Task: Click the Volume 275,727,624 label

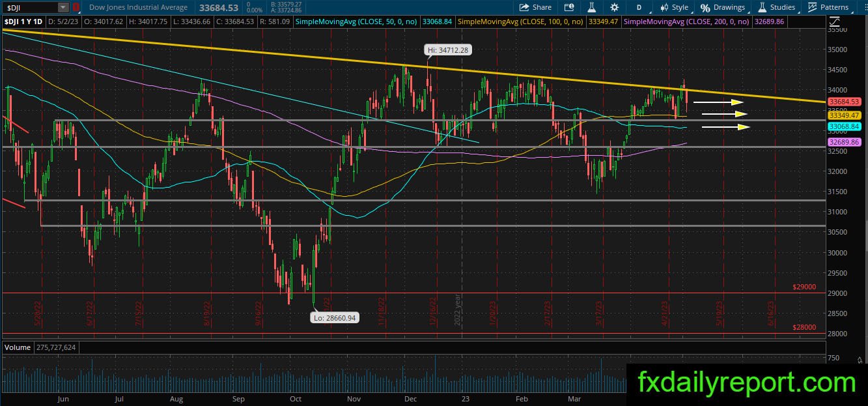Action: tap(40, 348)
